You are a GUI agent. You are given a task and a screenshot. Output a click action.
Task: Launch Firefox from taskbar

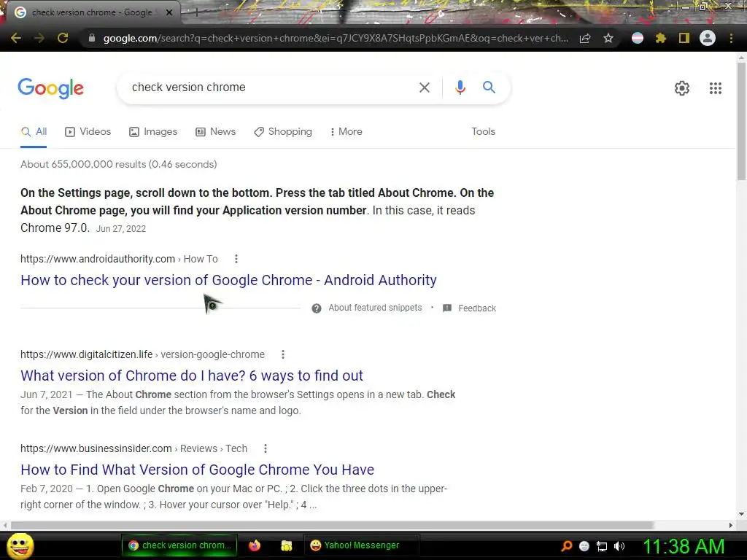click(x=255, y=545)
